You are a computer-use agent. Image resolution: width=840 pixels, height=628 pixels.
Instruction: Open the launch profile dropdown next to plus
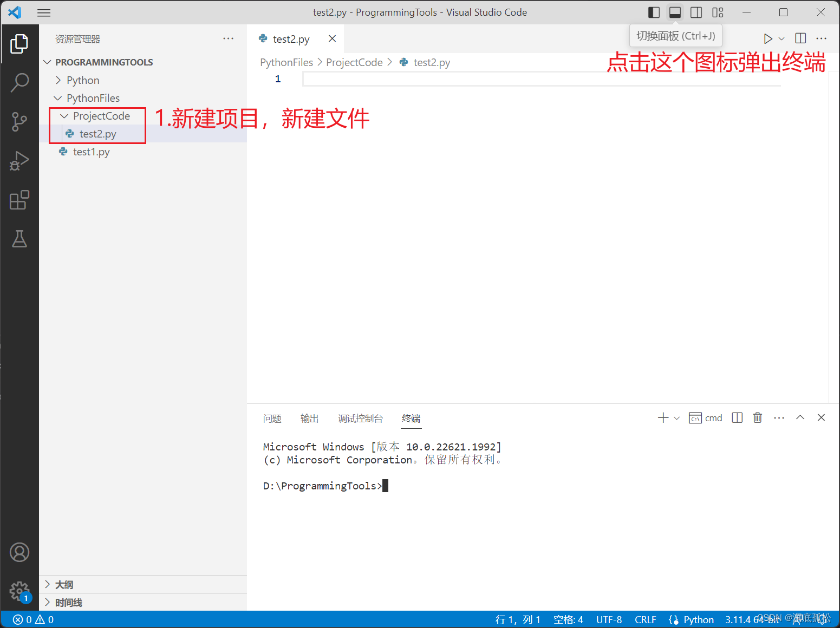[x=676, y=418]
